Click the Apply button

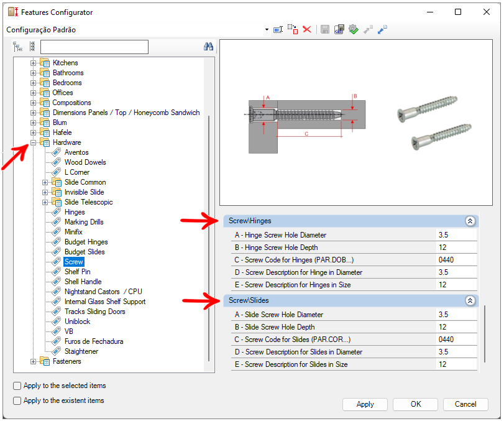pyautogui.click(x=365, y=404)
